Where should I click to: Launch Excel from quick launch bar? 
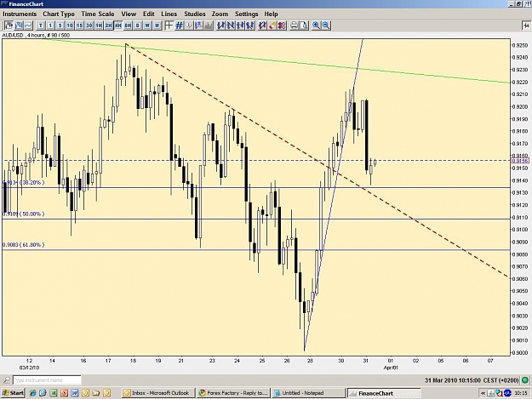[x=54, y=393]
